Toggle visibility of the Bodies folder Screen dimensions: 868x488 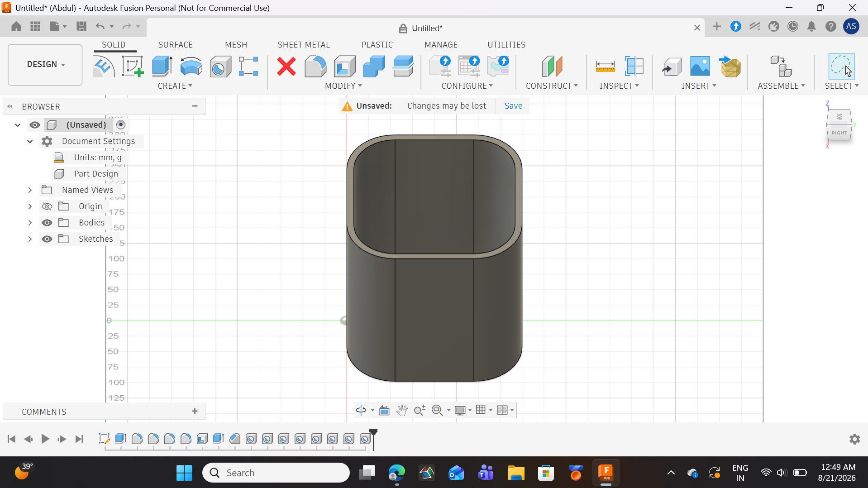click(47, 223)
